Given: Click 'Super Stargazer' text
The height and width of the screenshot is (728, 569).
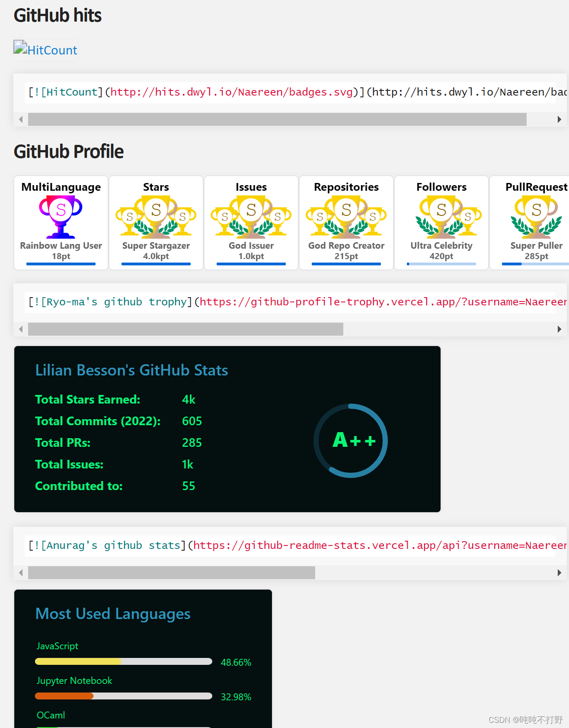Looking at the screenshot, I should [x=156, y=246].
